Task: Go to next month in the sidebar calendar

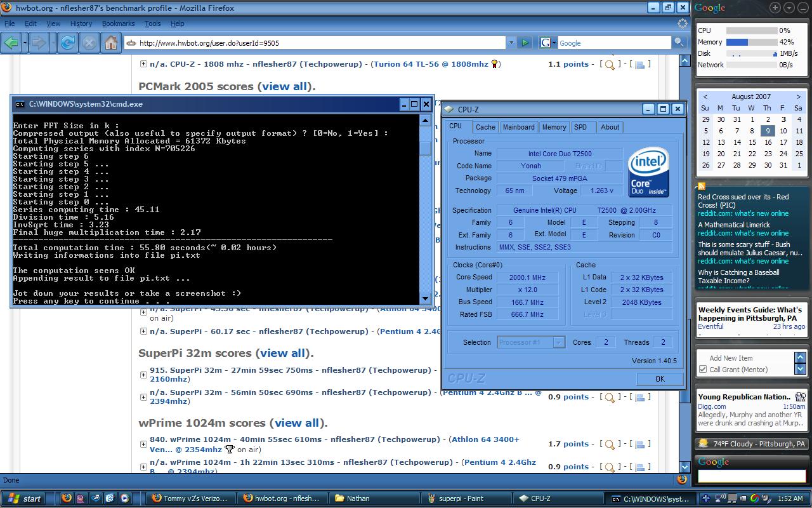Action: point(799,97)
